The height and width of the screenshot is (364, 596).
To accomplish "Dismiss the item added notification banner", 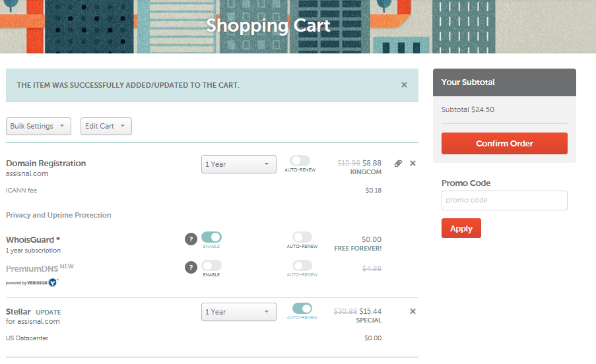I will [x=404, y=85].
